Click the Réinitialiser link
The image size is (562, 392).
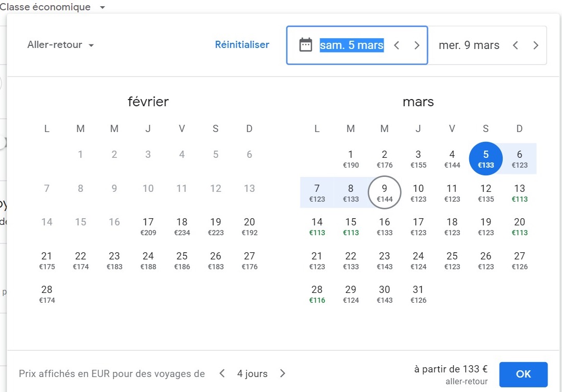click(x=242, y=45)
